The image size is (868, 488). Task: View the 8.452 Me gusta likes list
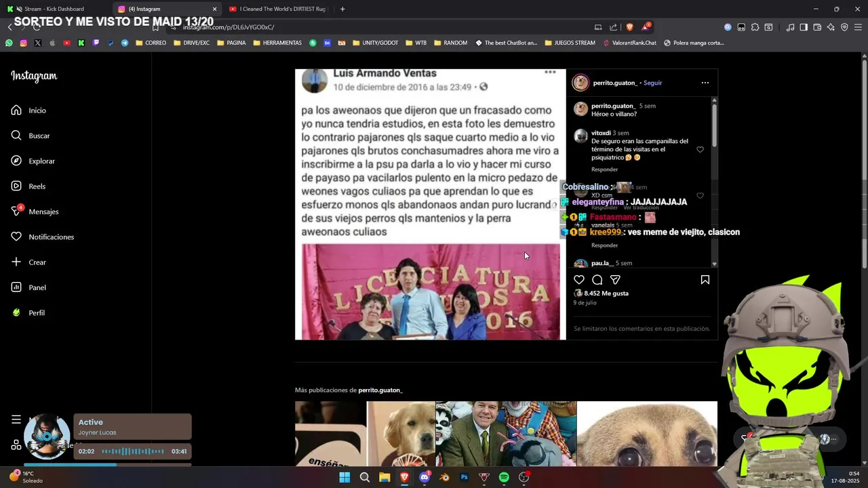tap(606, 293)
